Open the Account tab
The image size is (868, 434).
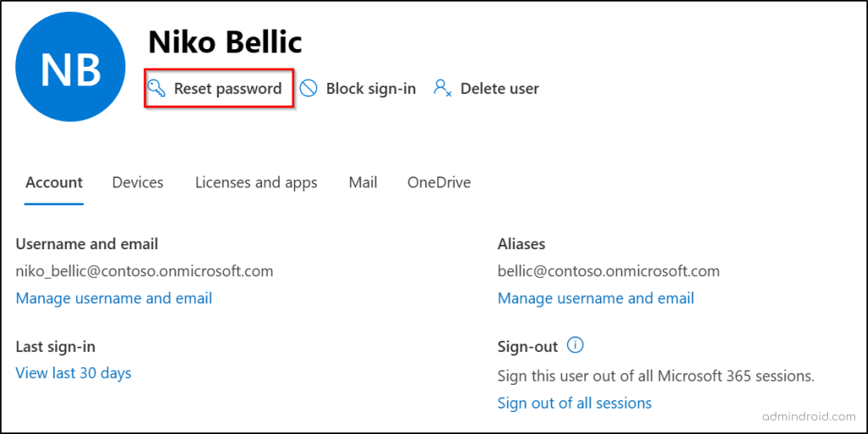coord(54,183)
